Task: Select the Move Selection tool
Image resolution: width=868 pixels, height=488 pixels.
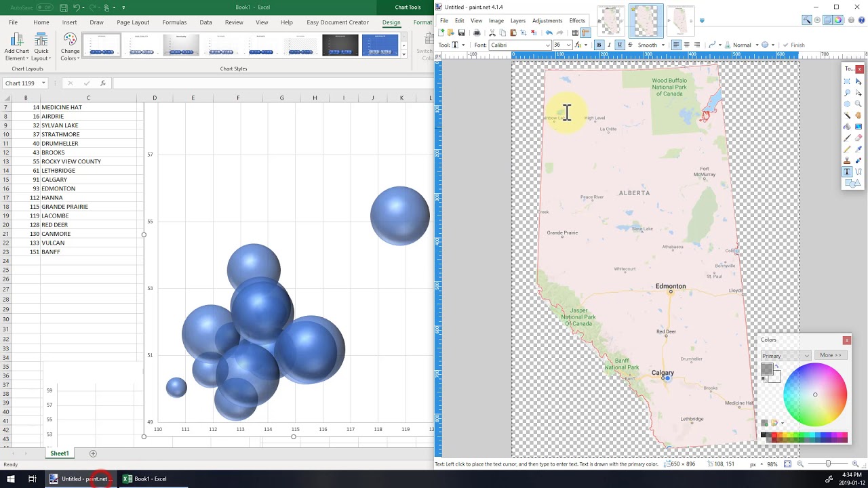Action: tap(858, 93)
